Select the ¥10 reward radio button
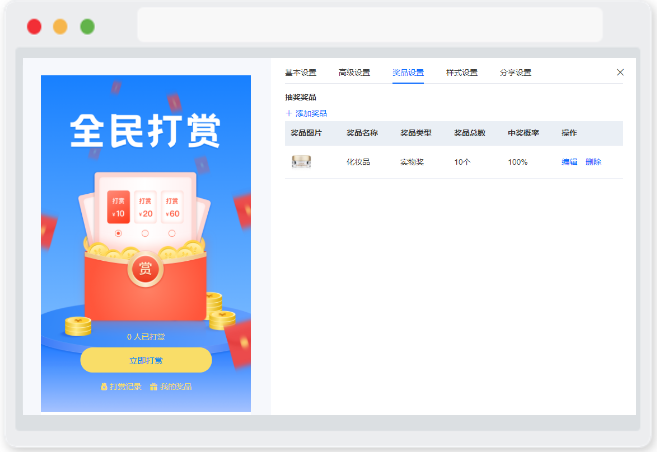The image size is (657, 452). 118,233
